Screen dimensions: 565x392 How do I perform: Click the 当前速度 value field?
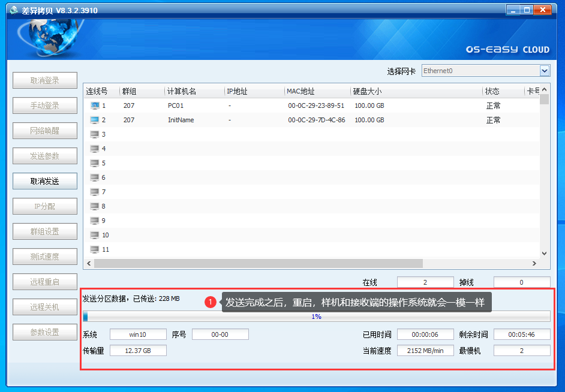(425, 351)
